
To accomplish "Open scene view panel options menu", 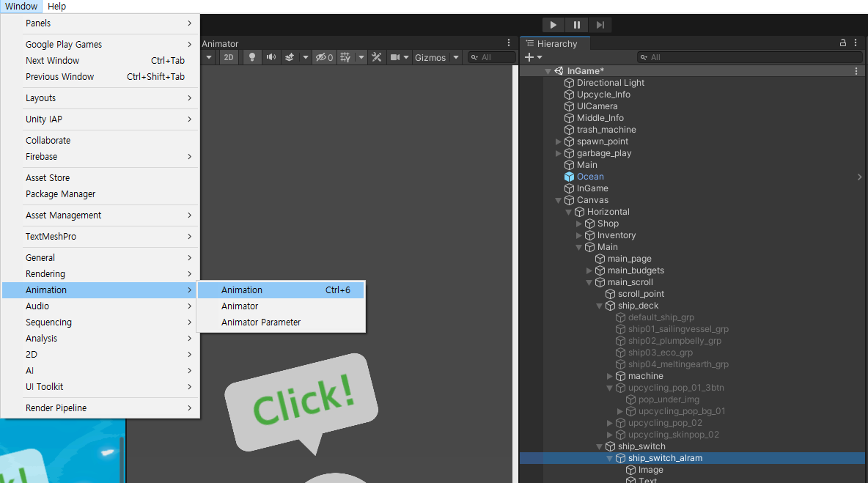I will pos(509,43).
